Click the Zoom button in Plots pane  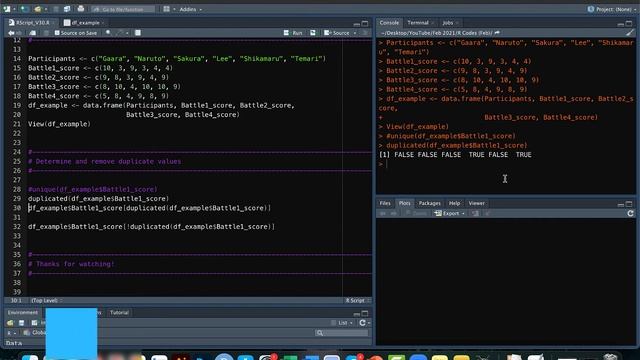point(416,213)
